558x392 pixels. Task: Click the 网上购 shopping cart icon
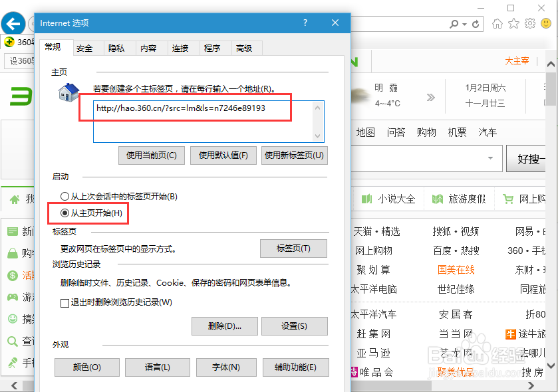(x=508, y=199)
